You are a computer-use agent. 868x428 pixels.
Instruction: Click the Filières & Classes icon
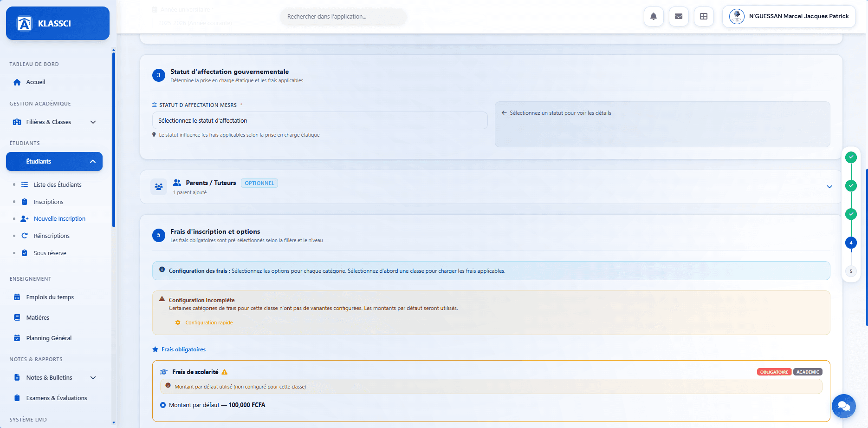coord(17,122)
